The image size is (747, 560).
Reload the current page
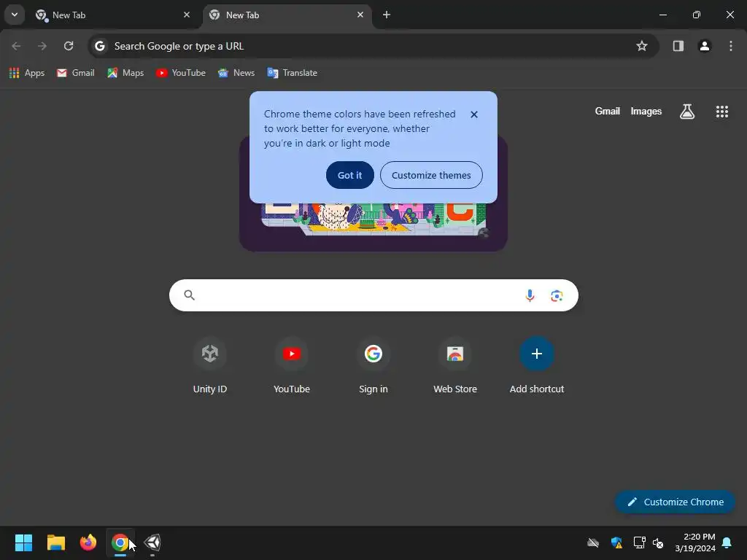tap(69, 46)
